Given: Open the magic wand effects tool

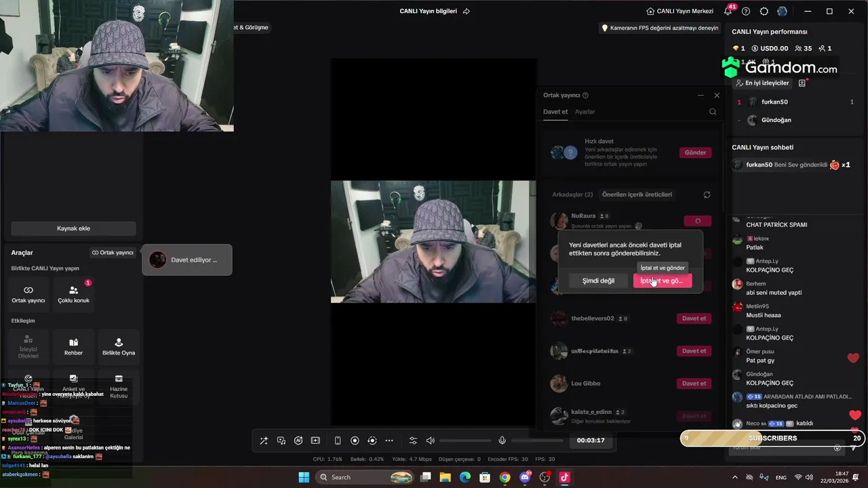Looking at the screenshot, I should tap(264, 441).
